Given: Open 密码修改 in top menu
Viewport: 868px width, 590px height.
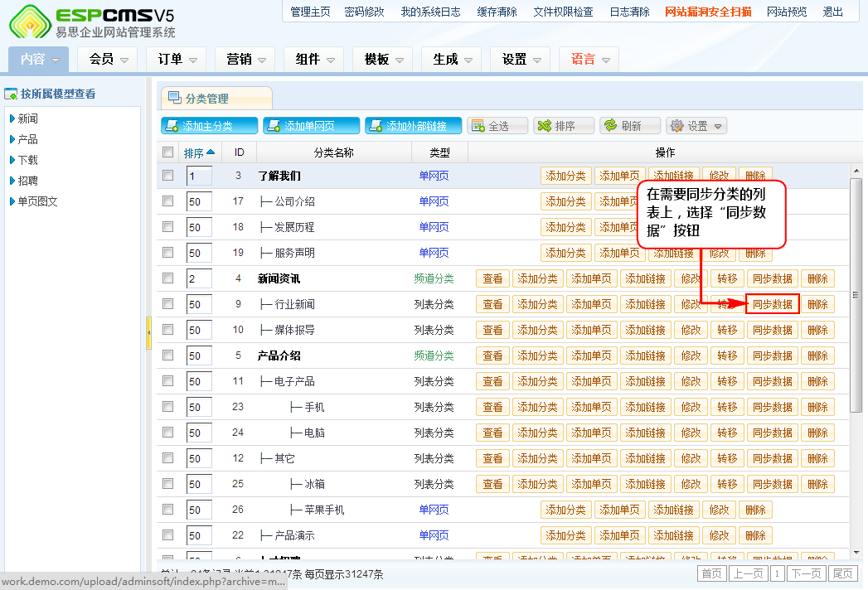Looking at the screenshot, I should (364, 12).
